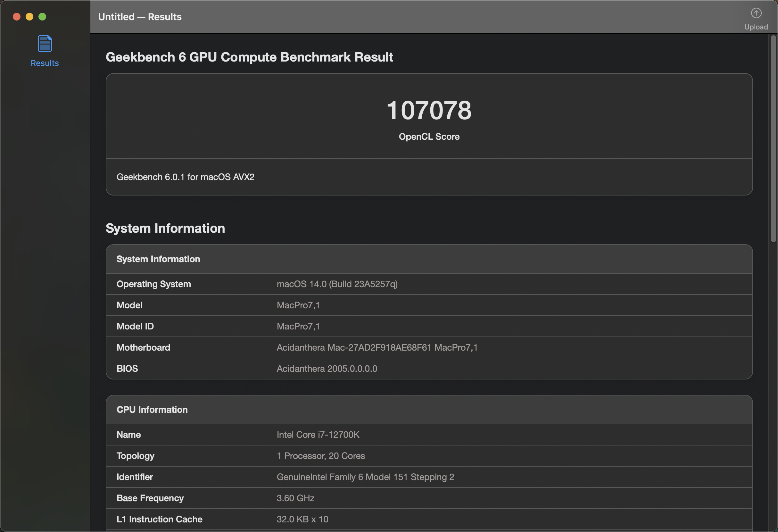
Task: Click the System Information table header
Action: tap(158, 259)
